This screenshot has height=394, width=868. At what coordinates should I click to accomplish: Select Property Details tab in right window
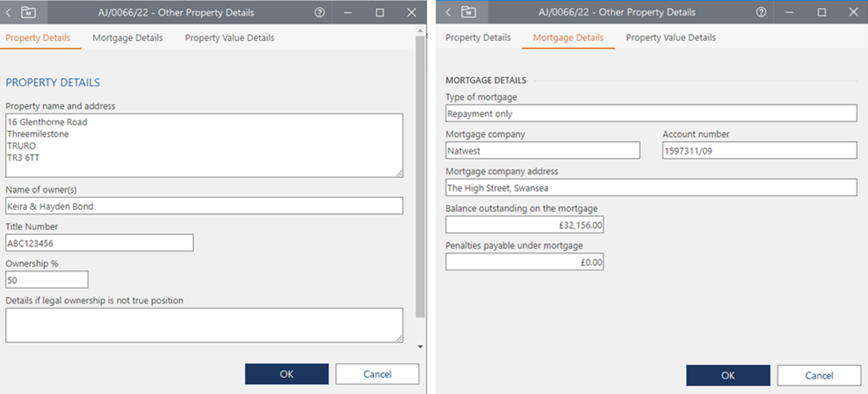478,38
